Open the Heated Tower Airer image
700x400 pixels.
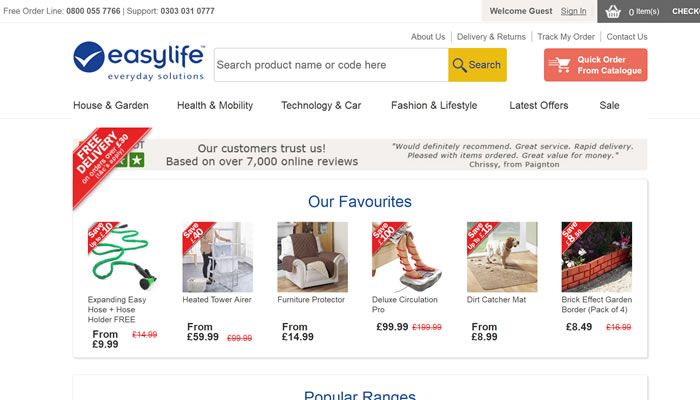[x=217, y=256]
